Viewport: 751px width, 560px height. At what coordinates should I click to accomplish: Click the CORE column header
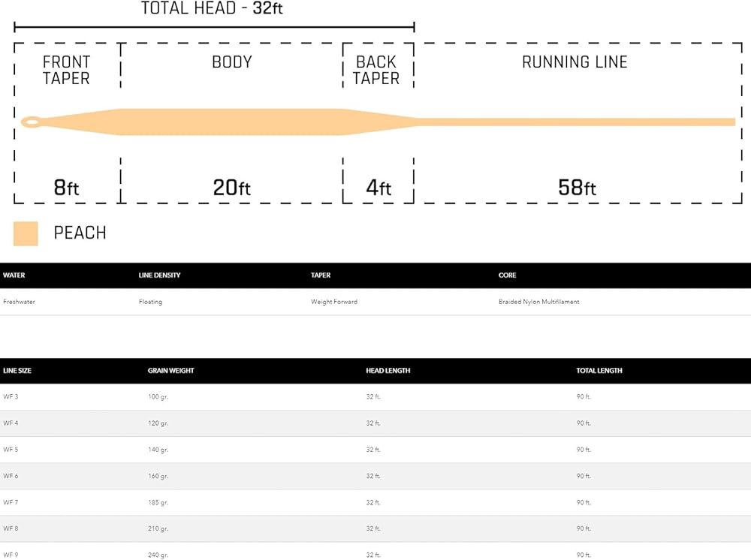(x=507, y=275)
